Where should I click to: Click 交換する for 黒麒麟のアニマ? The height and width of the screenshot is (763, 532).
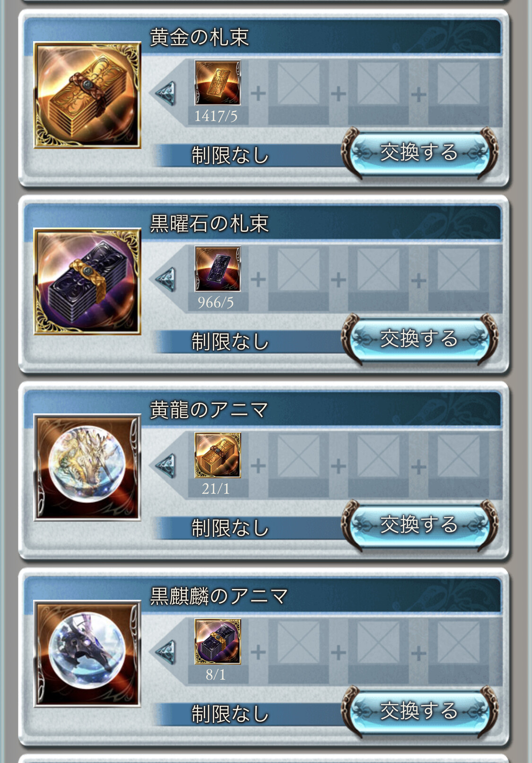(x=419, y=711)
